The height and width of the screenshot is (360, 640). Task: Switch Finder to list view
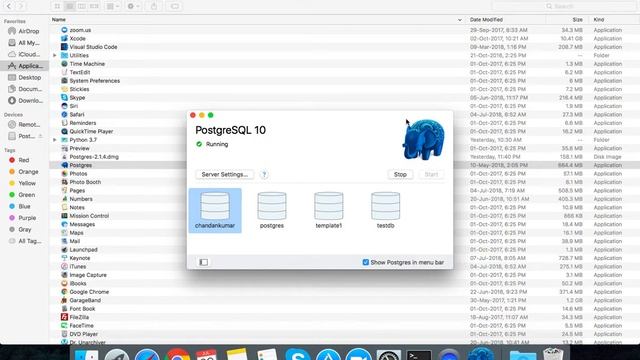(70, 6)
